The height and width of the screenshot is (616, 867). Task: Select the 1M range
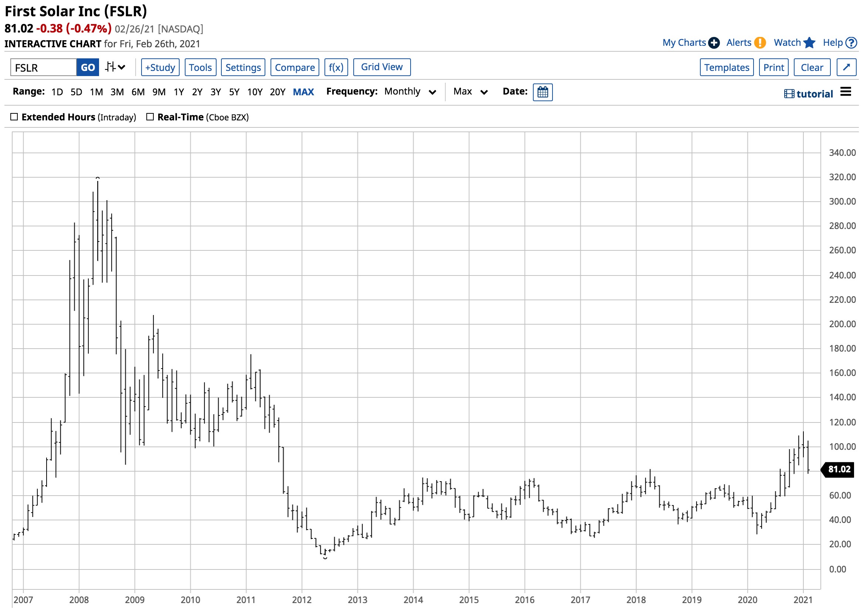[x=96, y=92]
